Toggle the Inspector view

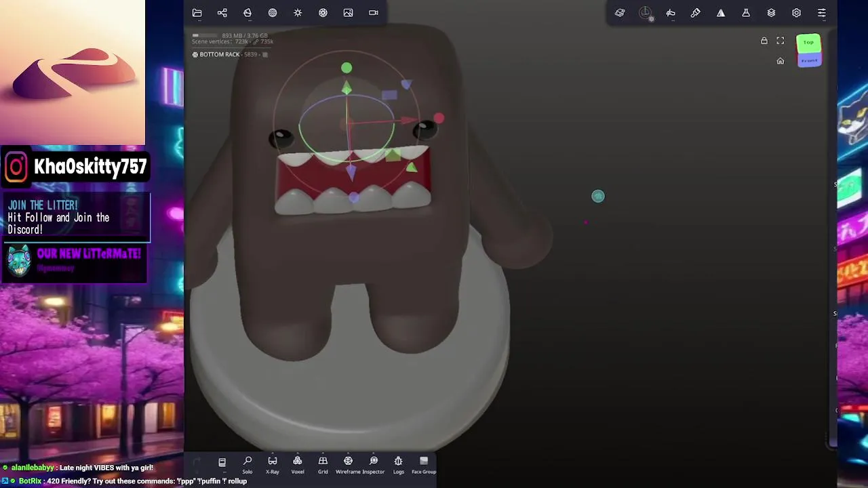374,465
